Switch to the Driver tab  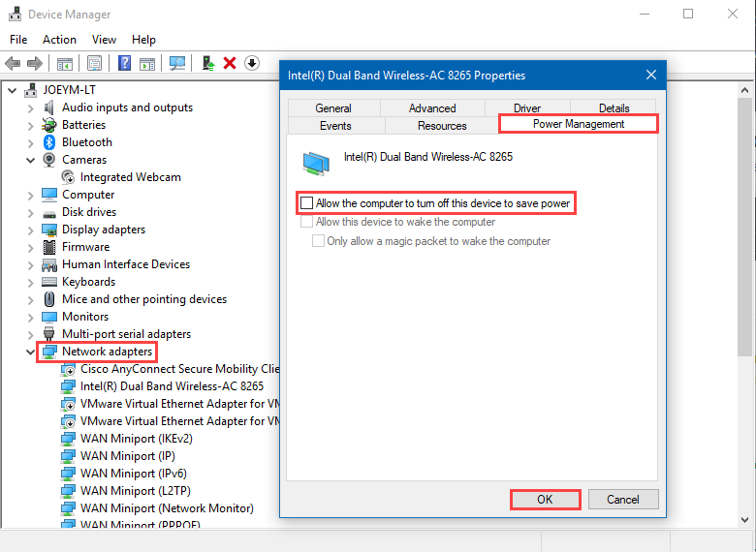pyautogui.click(x=527, y=108)
